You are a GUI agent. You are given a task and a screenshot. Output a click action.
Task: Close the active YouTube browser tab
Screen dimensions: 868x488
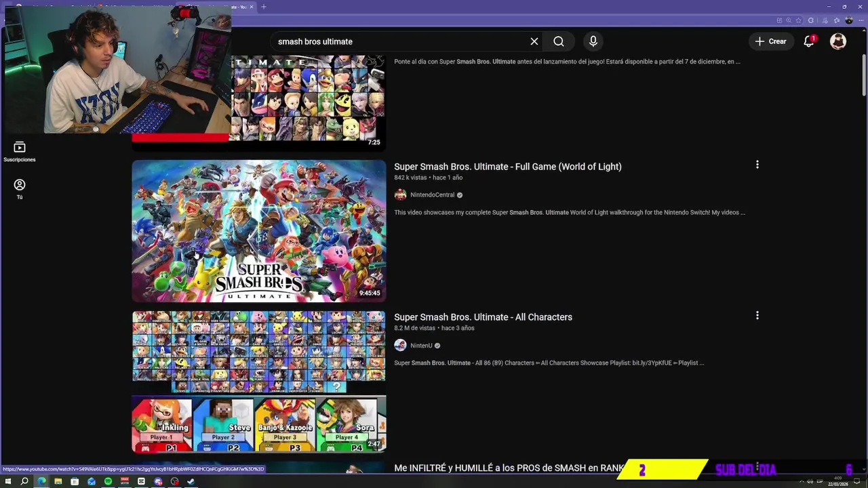(x=252, y=7)
